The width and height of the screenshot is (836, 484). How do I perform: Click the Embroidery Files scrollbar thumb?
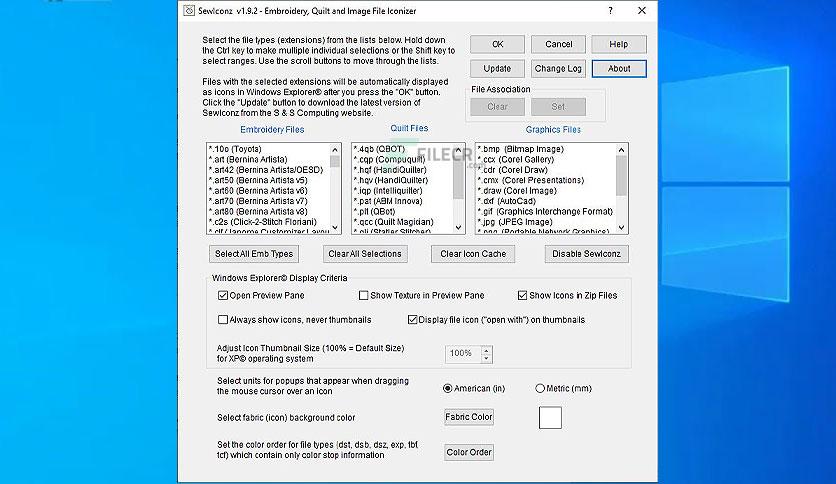click(335, 162)
